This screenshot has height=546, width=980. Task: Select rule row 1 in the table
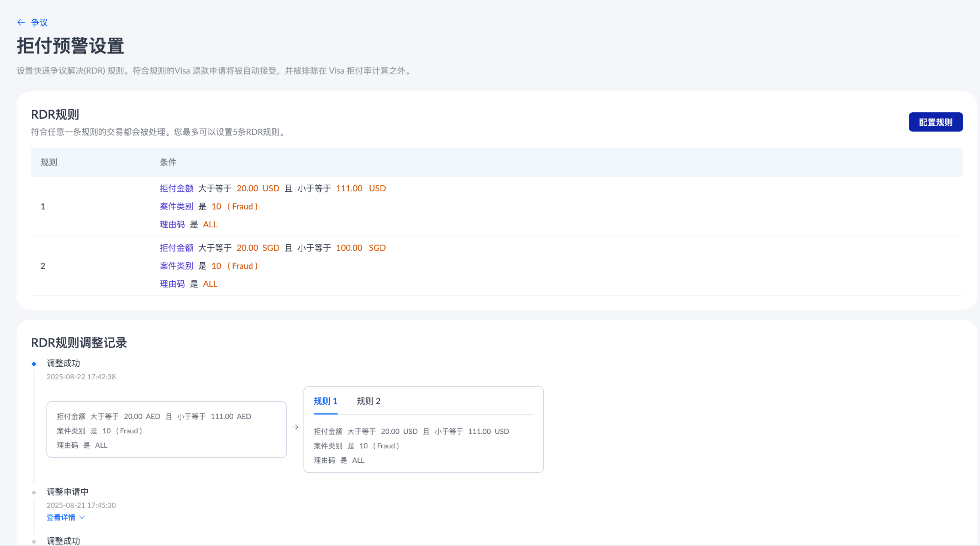click(43, 206)
